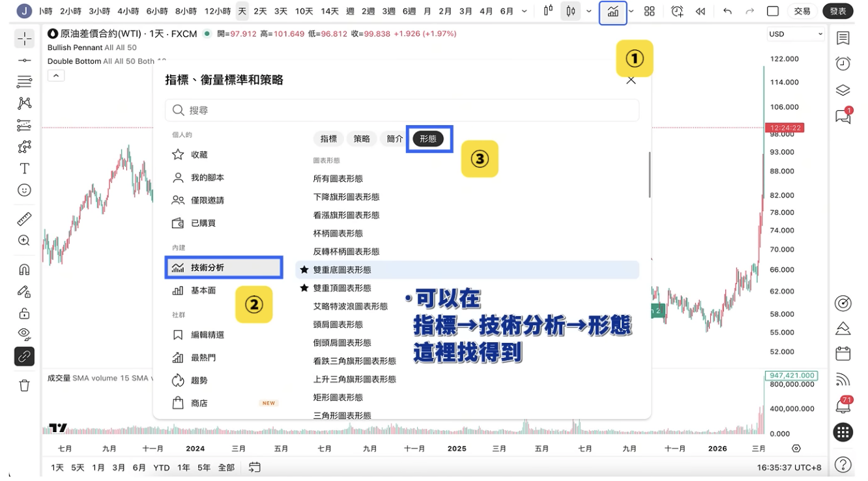The height and width of the screenshot is (481, 868).
Task: Redo with the right arrow icon
Action: [749, 11]
